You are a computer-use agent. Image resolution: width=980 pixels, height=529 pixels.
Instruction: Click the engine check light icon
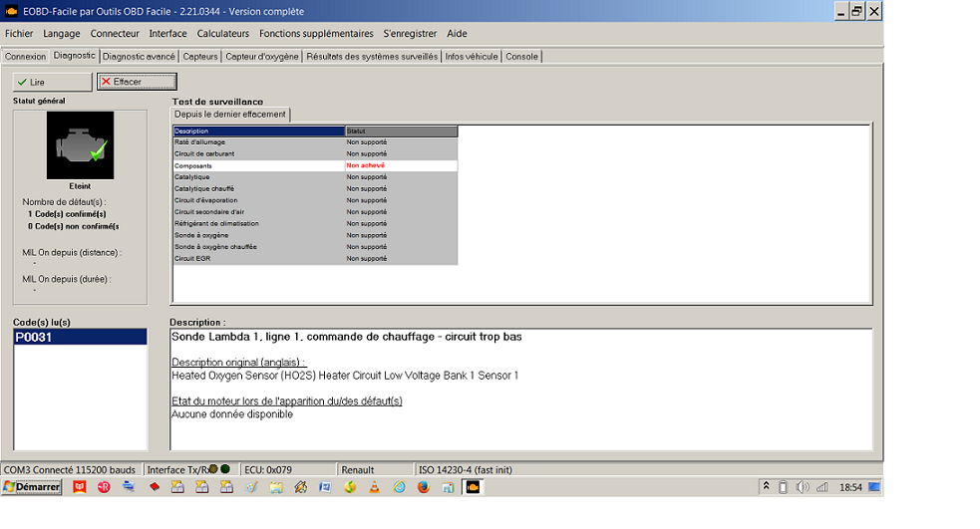click(x=80, y=144)
